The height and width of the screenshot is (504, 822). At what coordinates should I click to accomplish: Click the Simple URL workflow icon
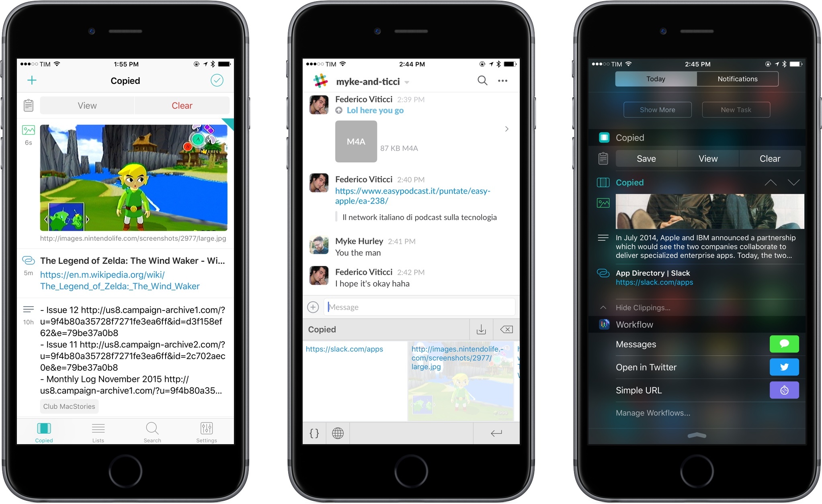[x=785, y=390]
